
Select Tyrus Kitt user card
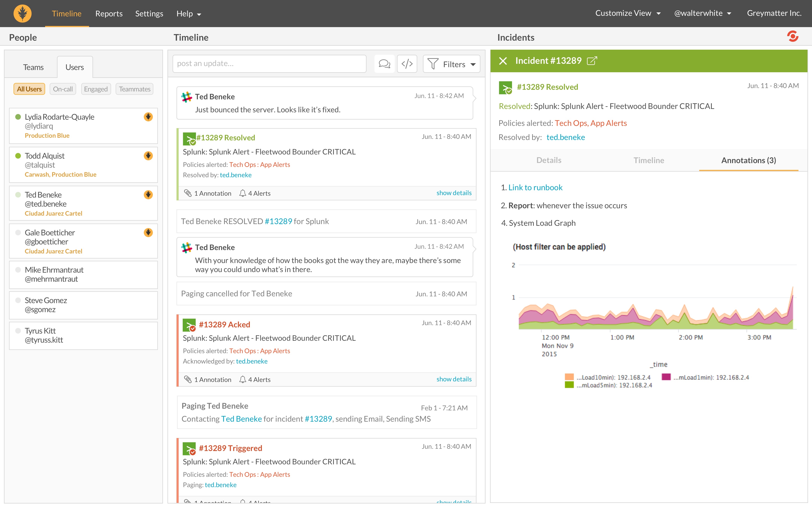pos(83,336)
